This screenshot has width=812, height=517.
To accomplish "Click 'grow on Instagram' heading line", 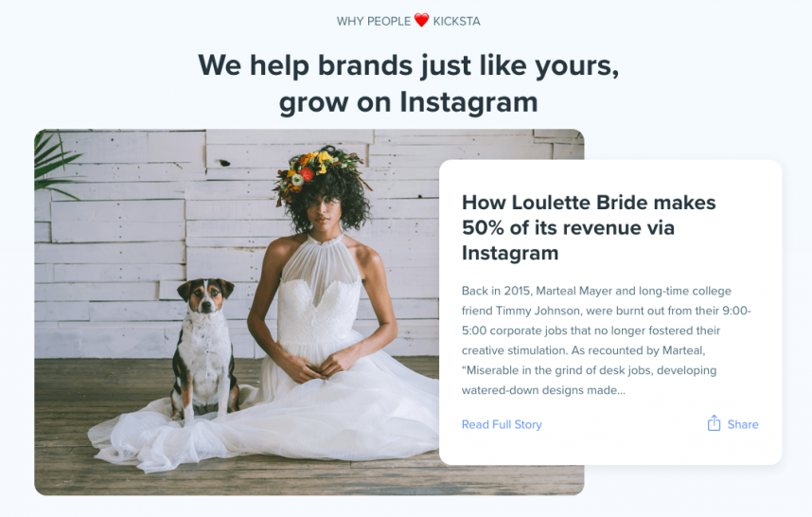I will [x=408, y=102].
